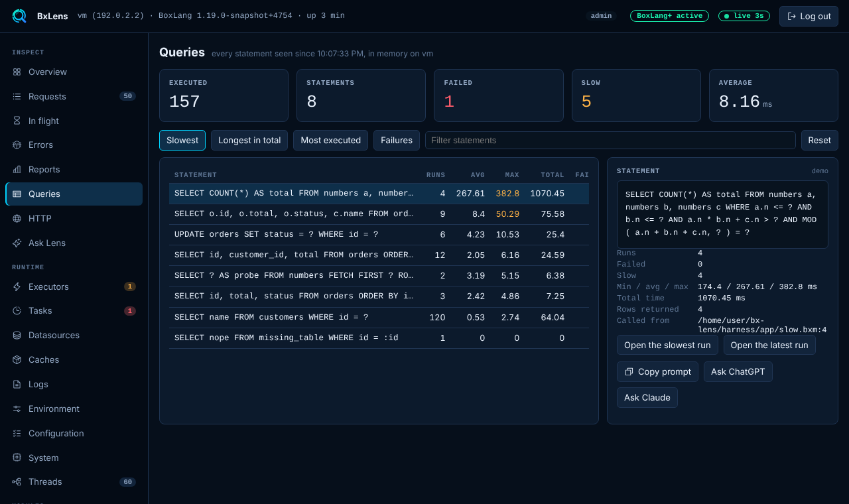Ask ChatGPT about the statement

[738, 371]
